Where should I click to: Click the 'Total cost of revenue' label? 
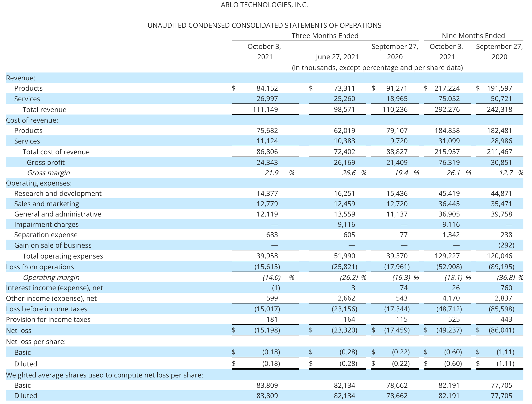[x=56, y=152]
